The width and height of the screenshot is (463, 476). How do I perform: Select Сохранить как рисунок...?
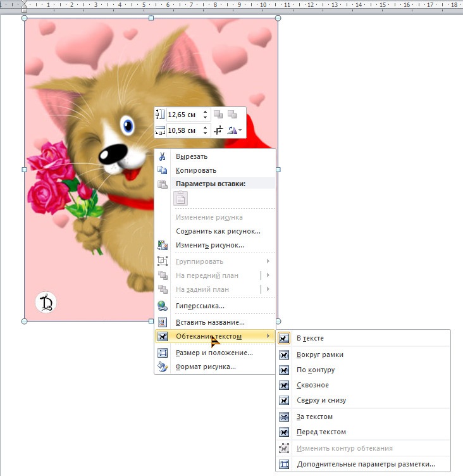pos(215,231)
